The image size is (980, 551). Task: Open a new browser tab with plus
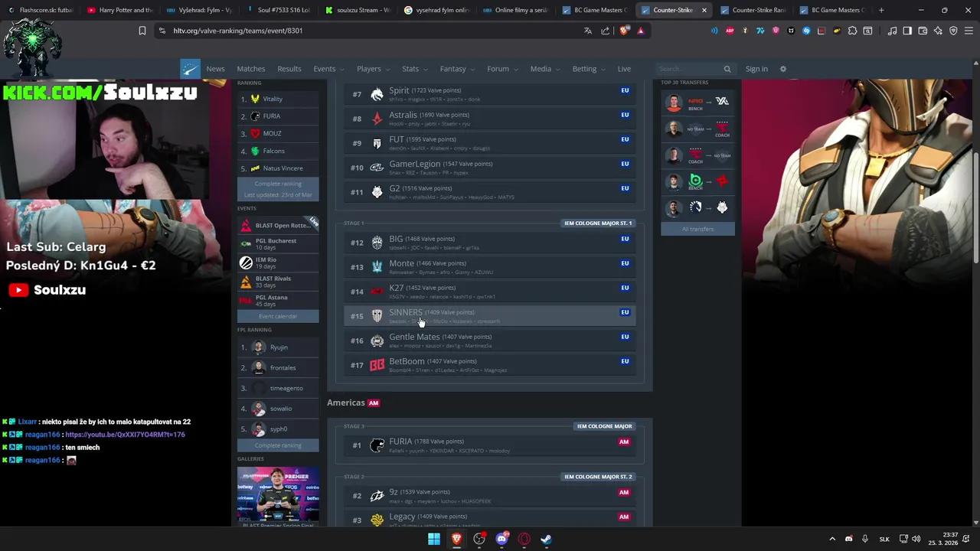(881, 10)
